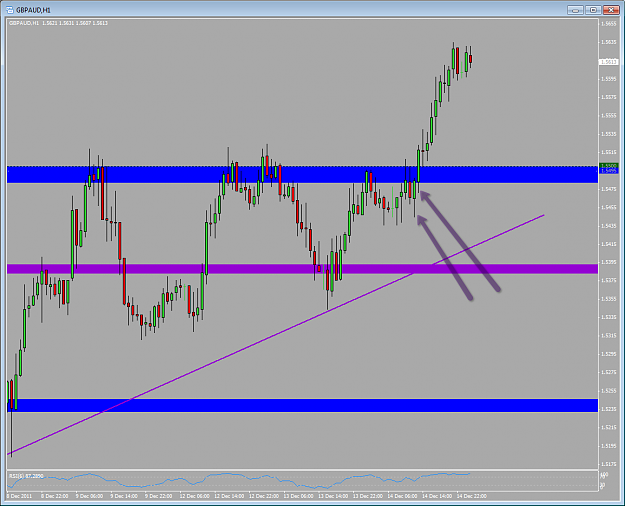This screenshot has width=625, height=506.
Task: Click the chart window icon beside GBPAUD,H1 title
Action: coord(10,10)
